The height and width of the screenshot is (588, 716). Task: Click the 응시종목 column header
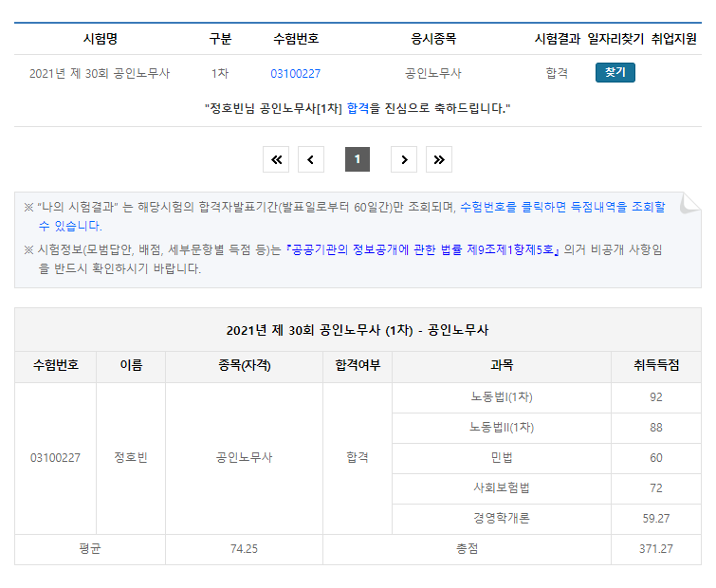pyautogui.click(x=432, y=39)
